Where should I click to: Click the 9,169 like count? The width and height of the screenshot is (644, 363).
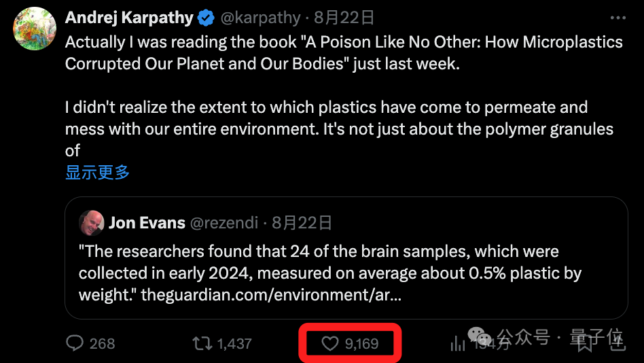point(361,344)
